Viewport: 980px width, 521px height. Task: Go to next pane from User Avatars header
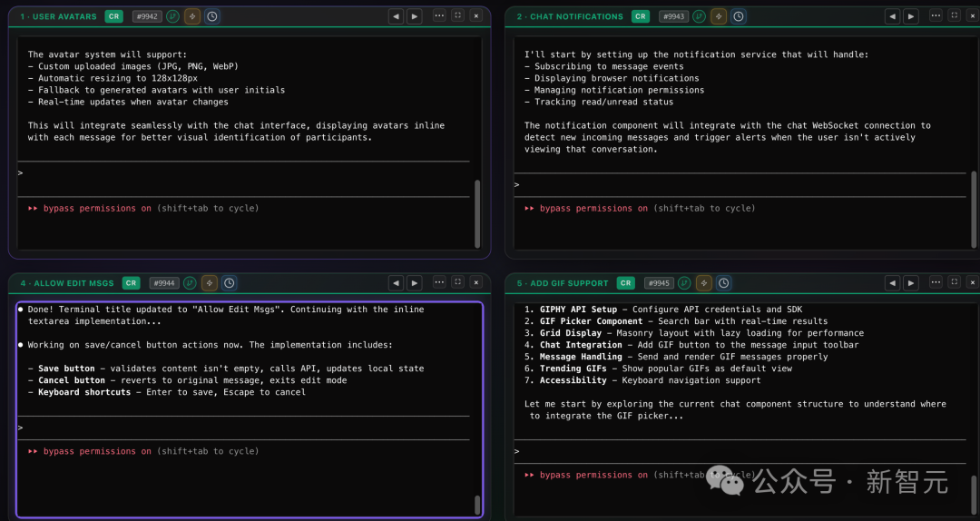tap(415, 16)
